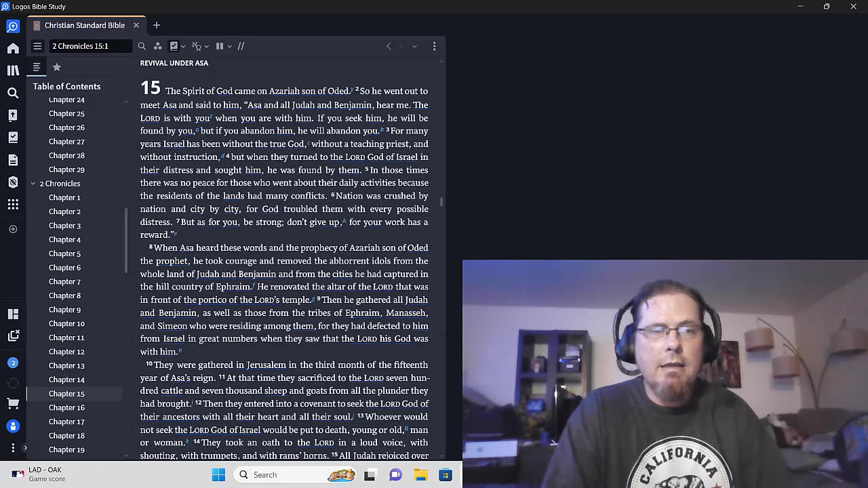The height and width of the screenshot is (488, 868).
Task: Open the apps grid icon in sidebar
Action: (x=13, y=205)
